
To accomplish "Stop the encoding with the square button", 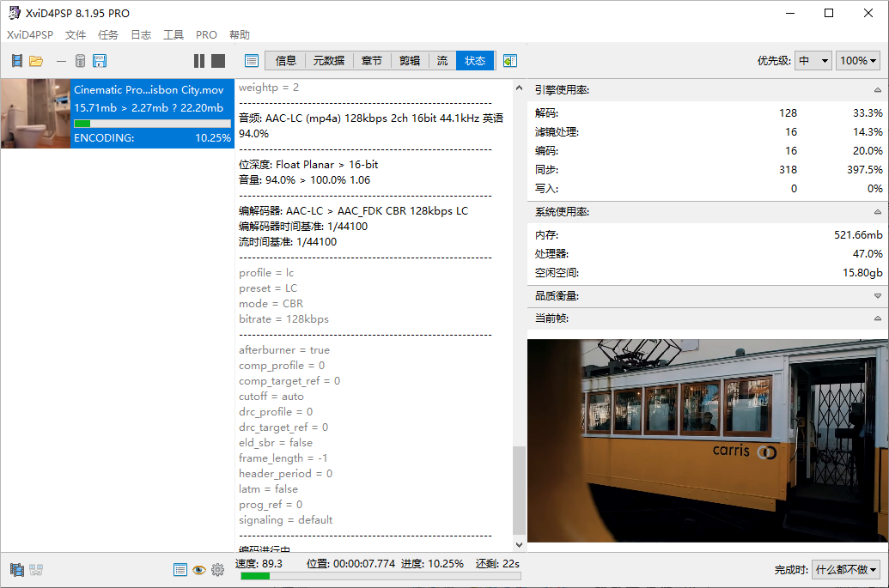I will coord(218,61).
